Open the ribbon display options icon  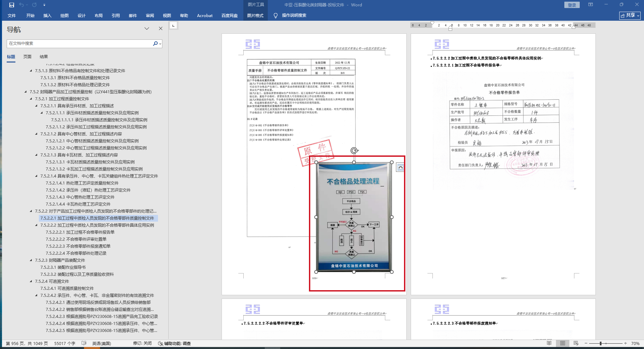coord(591,5)
